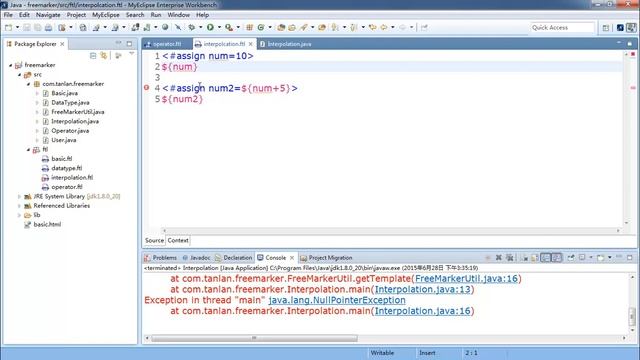The image size is (640, 360).
Task: Click the Display Selected Console icon
Action: tap(582, 258)
